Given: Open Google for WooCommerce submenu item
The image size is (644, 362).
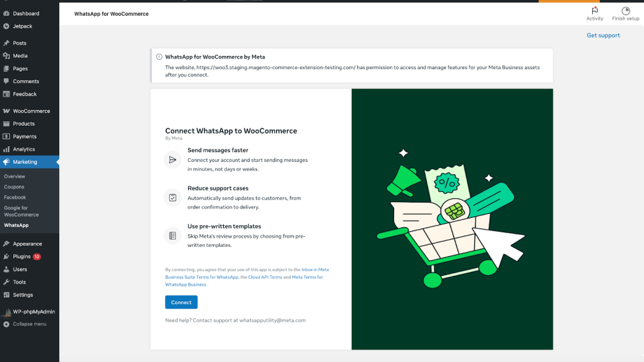Looking at the screenshot, I should (21, 211).
